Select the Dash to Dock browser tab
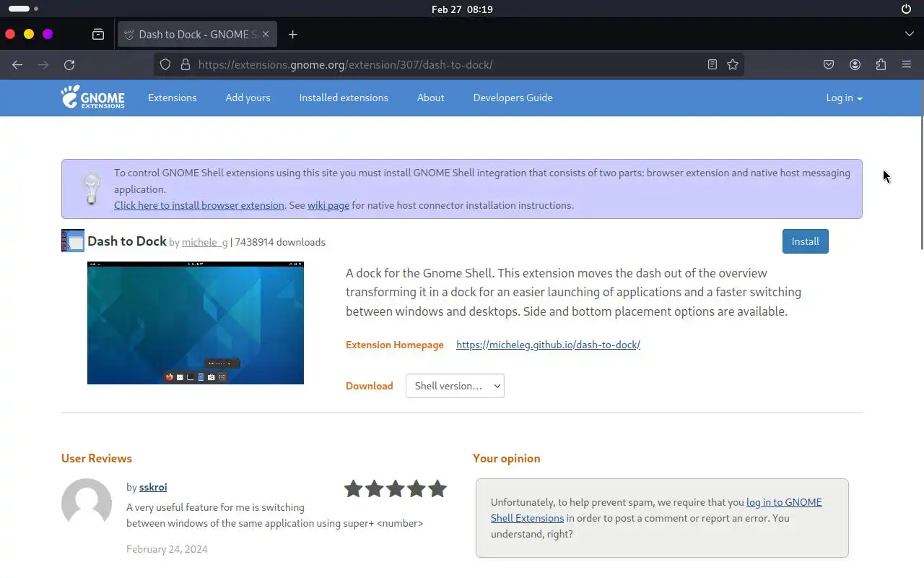 pos(197,34)
